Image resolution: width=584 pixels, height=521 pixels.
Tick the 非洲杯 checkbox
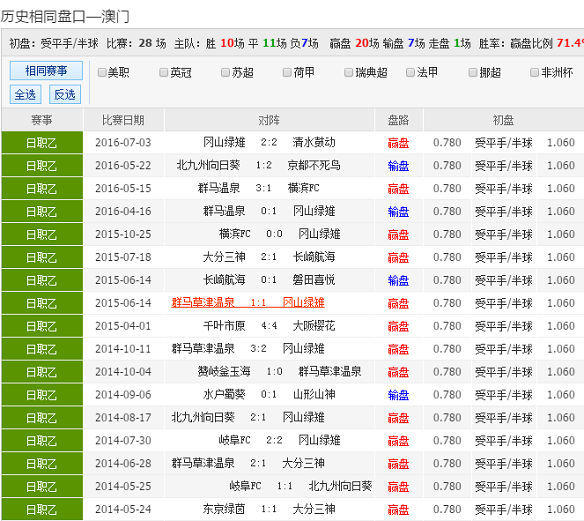[x=534, y=73]
